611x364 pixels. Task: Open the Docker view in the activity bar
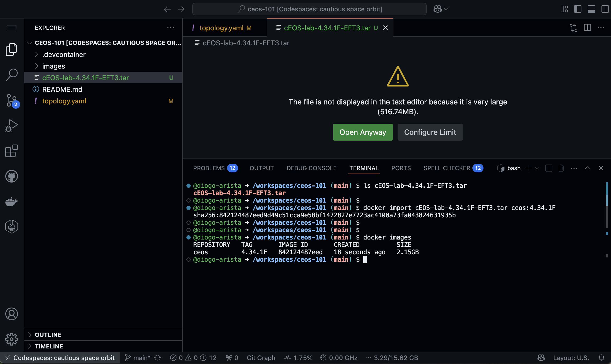point(11,202)
